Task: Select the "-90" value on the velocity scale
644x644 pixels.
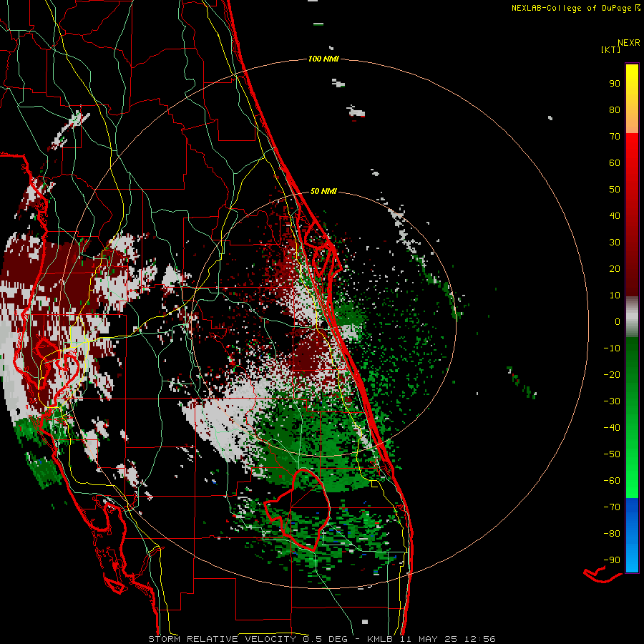Action: [x=612, y=560]
